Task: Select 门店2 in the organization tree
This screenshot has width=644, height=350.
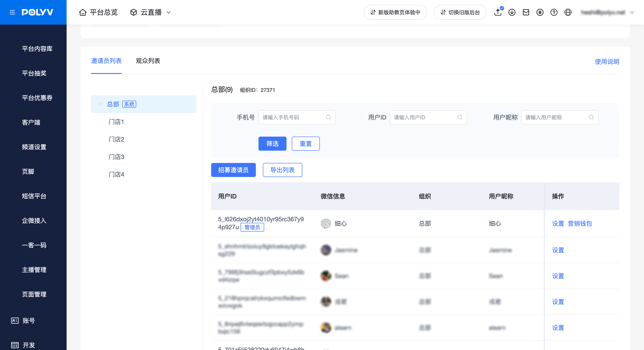Action: tap(116, 139)
